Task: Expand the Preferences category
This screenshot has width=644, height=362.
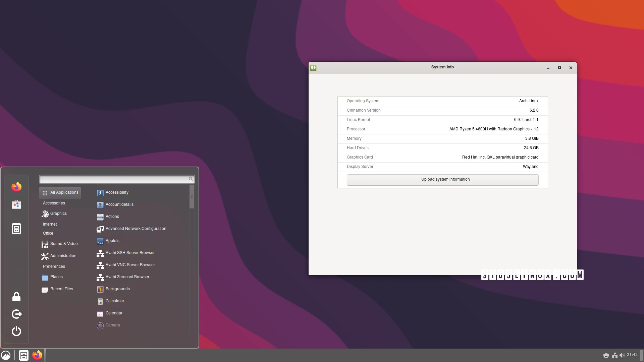Action: (54, 266)
